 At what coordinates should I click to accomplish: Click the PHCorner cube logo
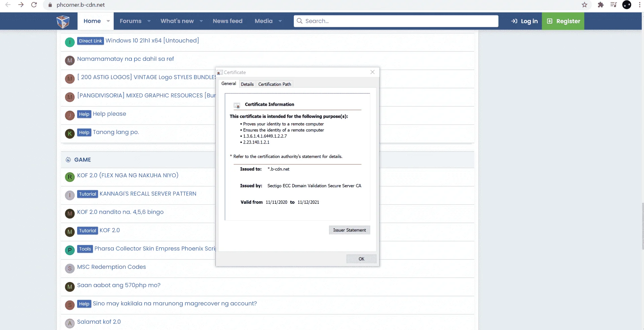pos(63,21)
